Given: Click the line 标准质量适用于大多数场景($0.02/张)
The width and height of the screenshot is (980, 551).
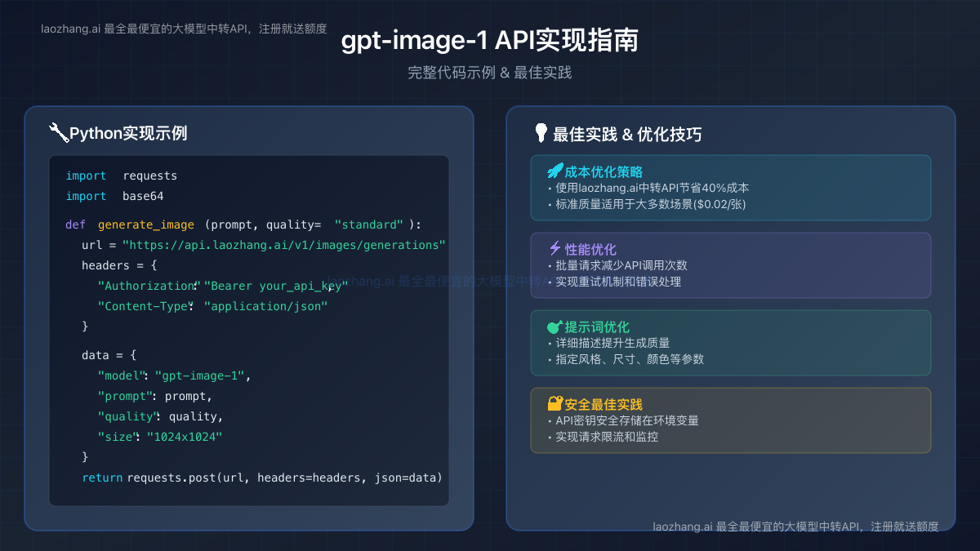Looking at the screenshot, I should point(646,204).
